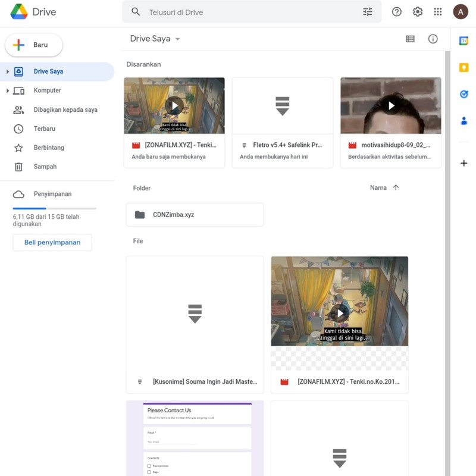Click in the Telusuri di Drive search field
Screen dimensions: 476x476
252,12
